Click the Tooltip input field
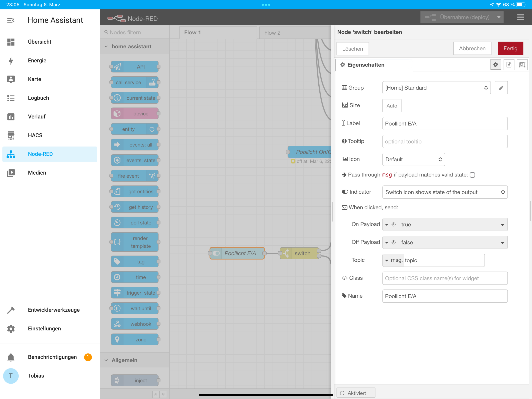The width and height of the screenshot is (532, 399). coord(445,141)
